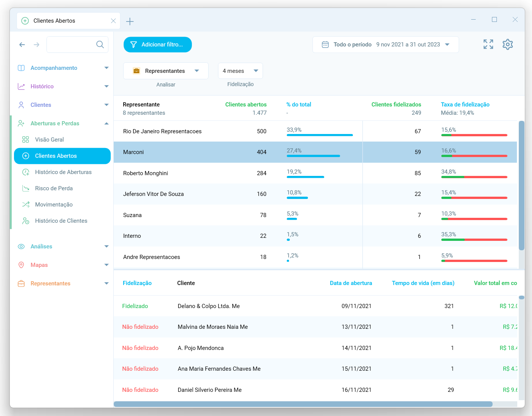Screen dimensions: 532x416
Task: Click the Clientes person icon
Action: [x=21, y=105]
